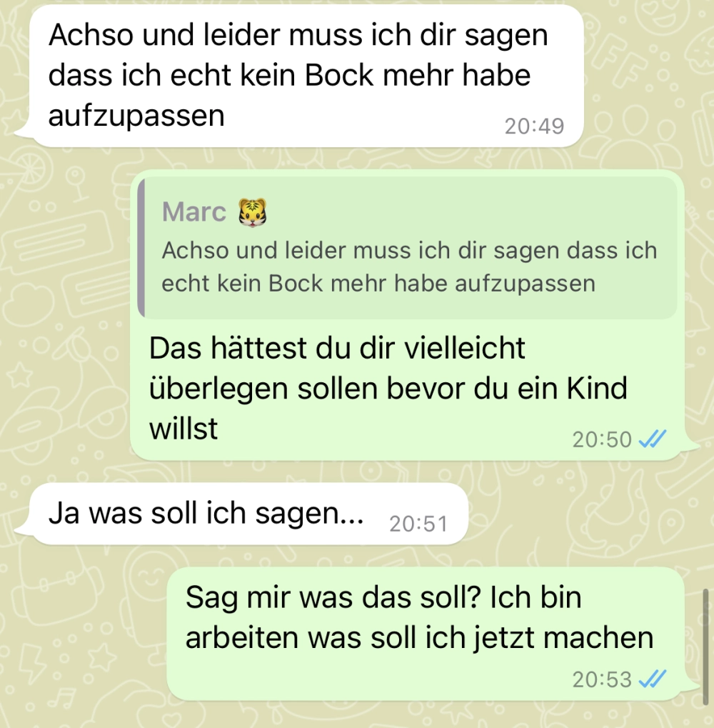
Task: Select the first 'Achso und leider' message bubble
Action: 306,76
